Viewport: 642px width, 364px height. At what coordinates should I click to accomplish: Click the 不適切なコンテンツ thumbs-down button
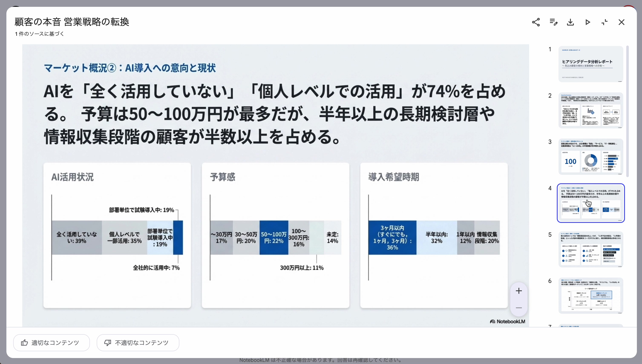[138, 343]
